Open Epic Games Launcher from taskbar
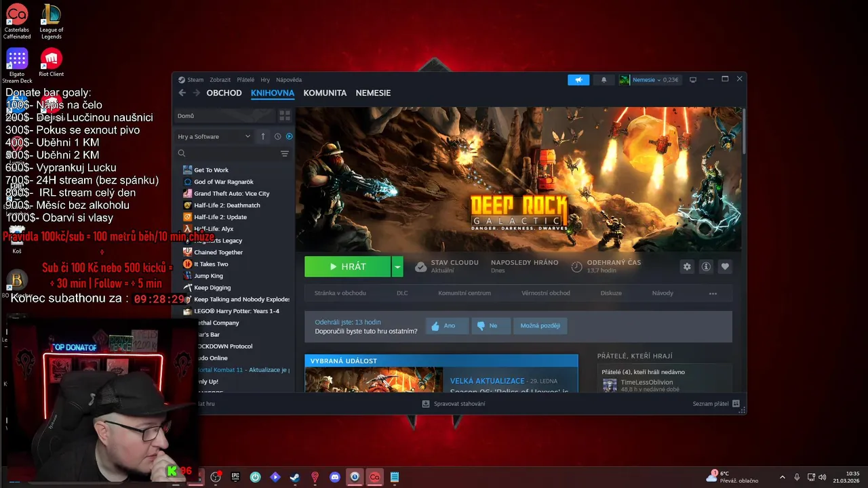The height and width of the screenshot is (488, 868). click(x=235, y=477)
